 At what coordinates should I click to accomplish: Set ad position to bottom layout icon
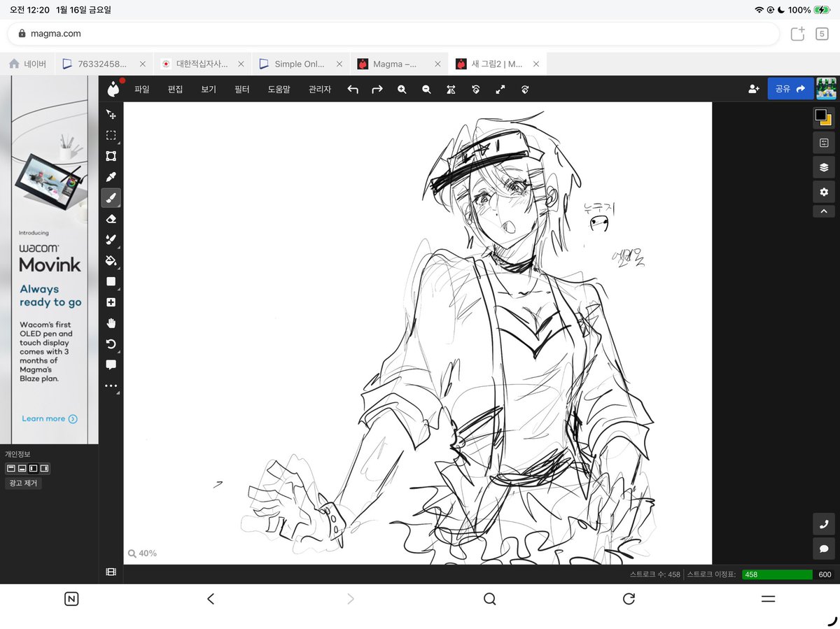tap(22, 468)
